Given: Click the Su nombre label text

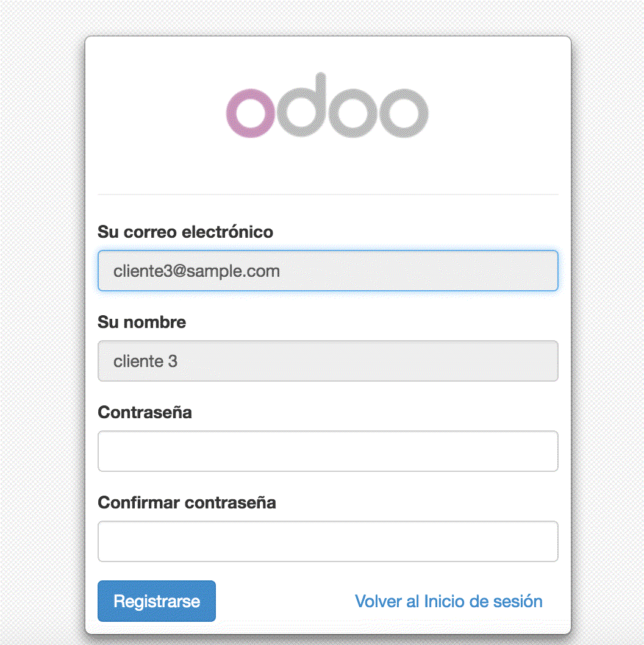Looking at the screenshot, I should point(141,322).
